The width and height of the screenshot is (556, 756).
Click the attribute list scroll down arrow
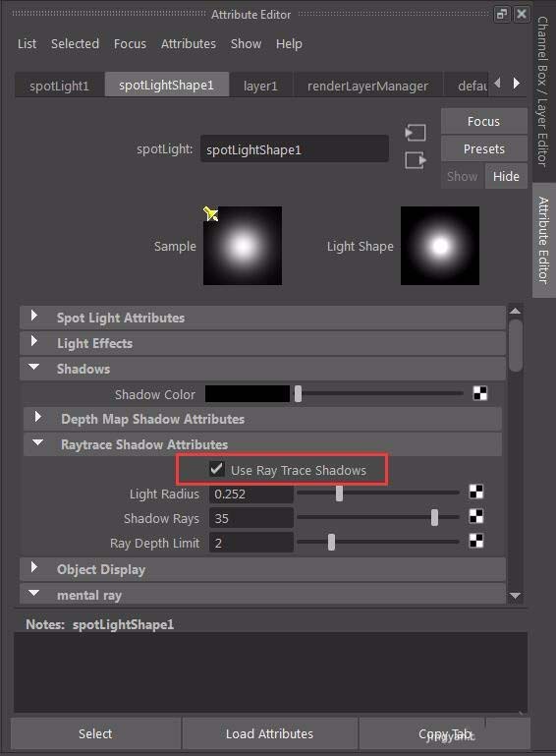(x=515, y=596)
